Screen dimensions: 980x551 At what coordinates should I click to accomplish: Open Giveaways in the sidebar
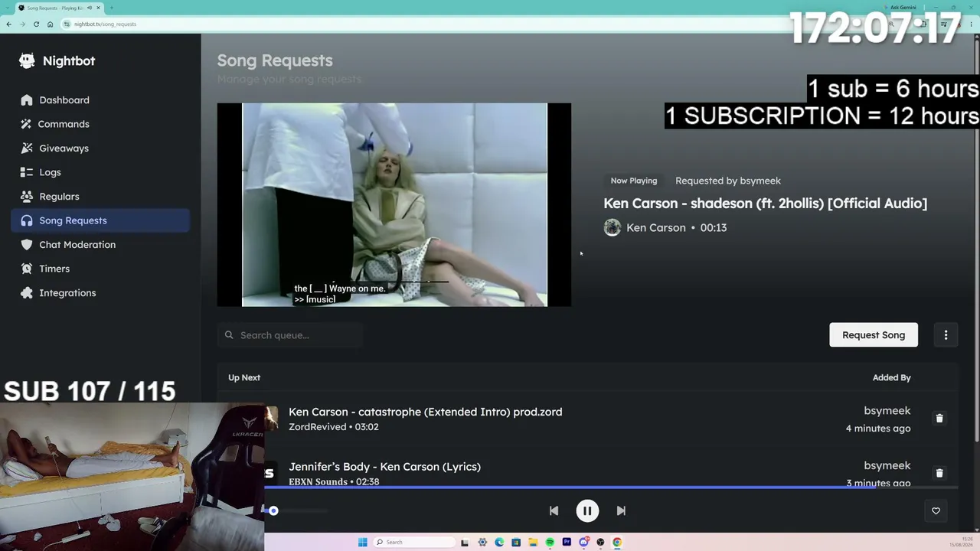point(100,148)
